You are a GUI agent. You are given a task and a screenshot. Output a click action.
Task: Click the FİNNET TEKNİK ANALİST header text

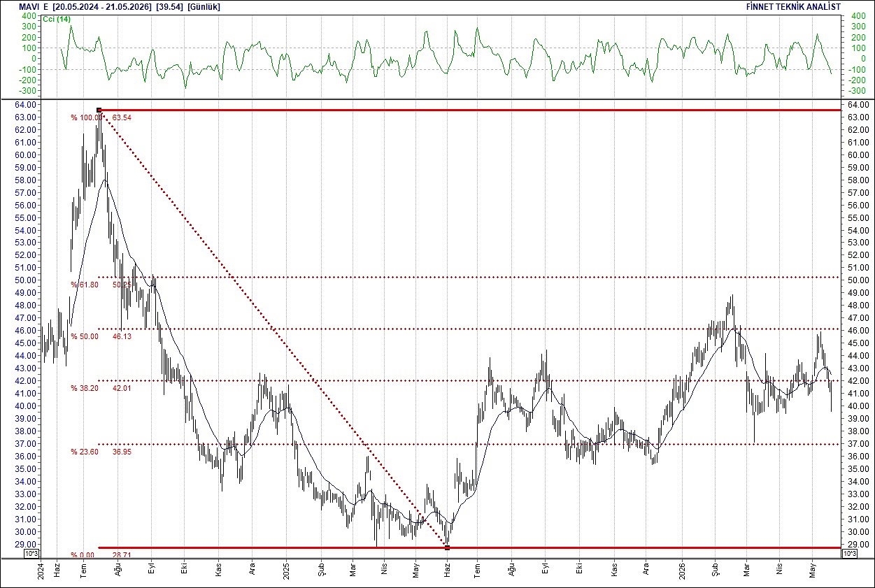tap(794, 6)
